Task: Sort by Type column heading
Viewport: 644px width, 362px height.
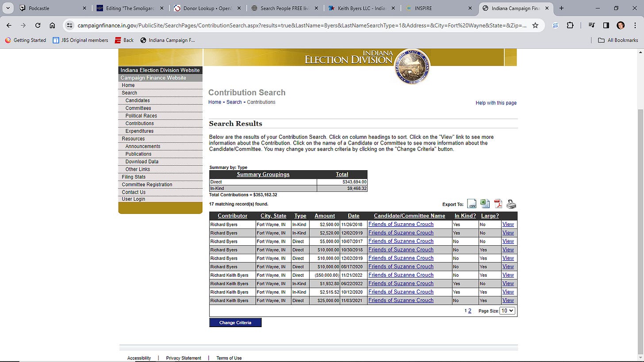Action: click(x=300, y=216)
